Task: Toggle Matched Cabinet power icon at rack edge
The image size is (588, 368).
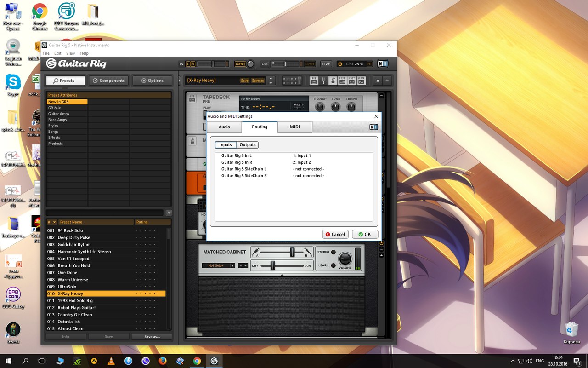Action: click(x=381, y=243)
